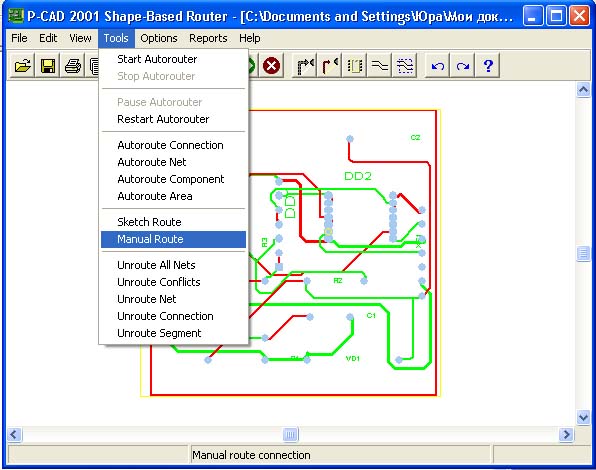Viewport: 596px width, 470px height.
Task: Open the View menu
Action: [x=80, y=38]
